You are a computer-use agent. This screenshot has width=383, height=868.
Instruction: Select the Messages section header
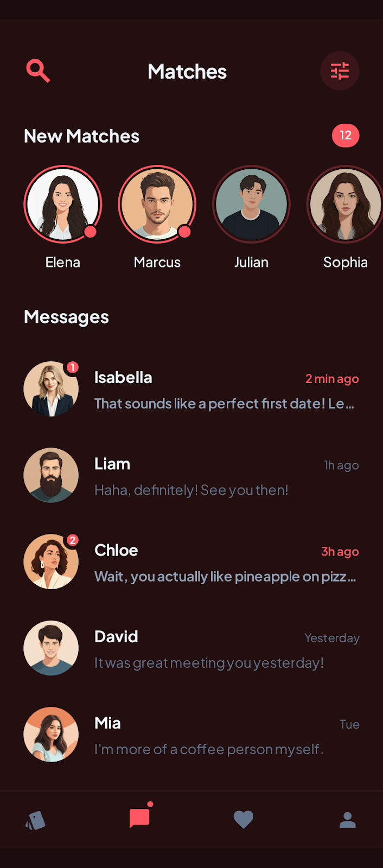tap(66, 317)
